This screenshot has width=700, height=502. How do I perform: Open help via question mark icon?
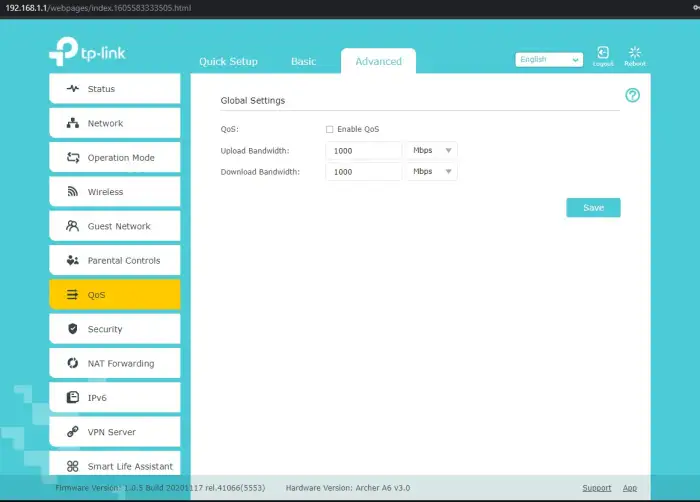tap(632, 95)
